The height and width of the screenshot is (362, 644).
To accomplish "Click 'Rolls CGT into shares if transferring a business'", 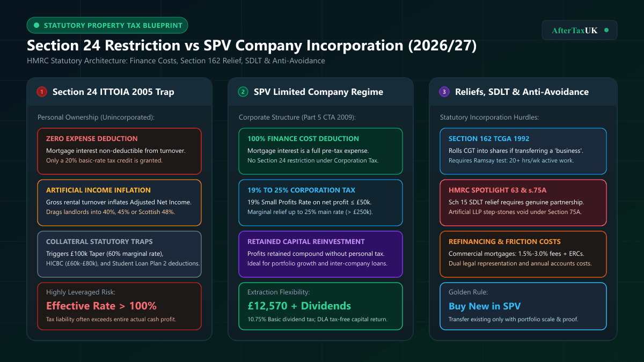I will [x=516, y=151].
